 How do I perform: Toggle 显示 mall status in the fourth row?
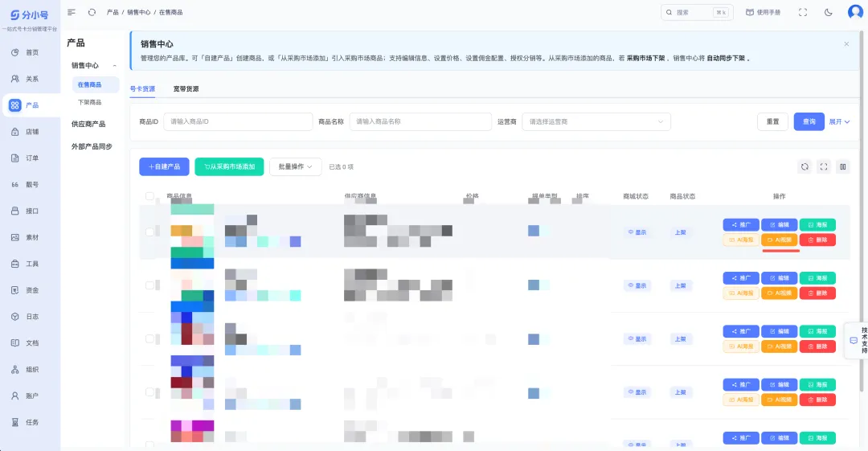(637, 392)
